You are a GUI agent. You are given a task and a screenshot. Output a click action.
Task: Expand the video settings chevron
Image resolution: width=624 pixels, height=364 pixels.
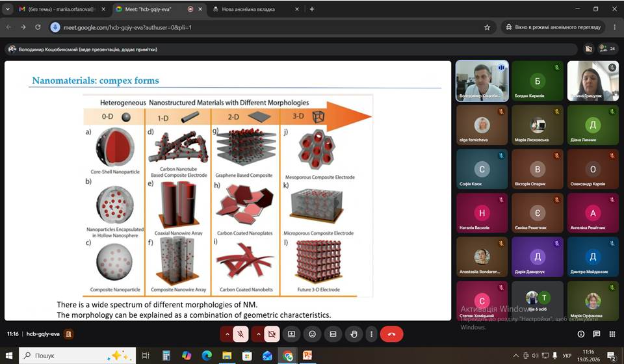click(258, 334)
